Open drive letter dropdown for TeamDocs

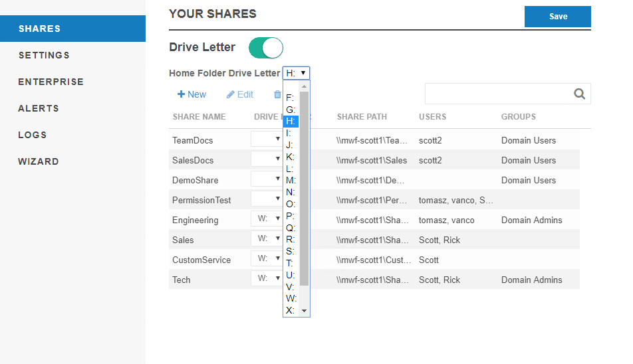click(267, 140)
